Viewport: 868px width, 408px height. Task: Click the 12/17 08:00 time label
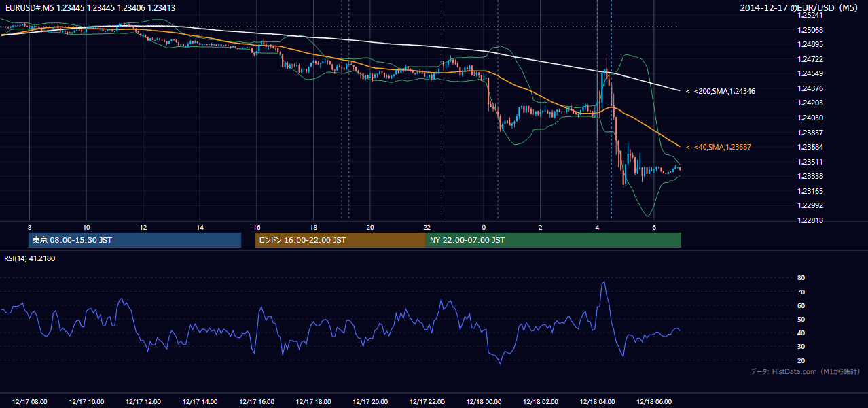[29, 402]
